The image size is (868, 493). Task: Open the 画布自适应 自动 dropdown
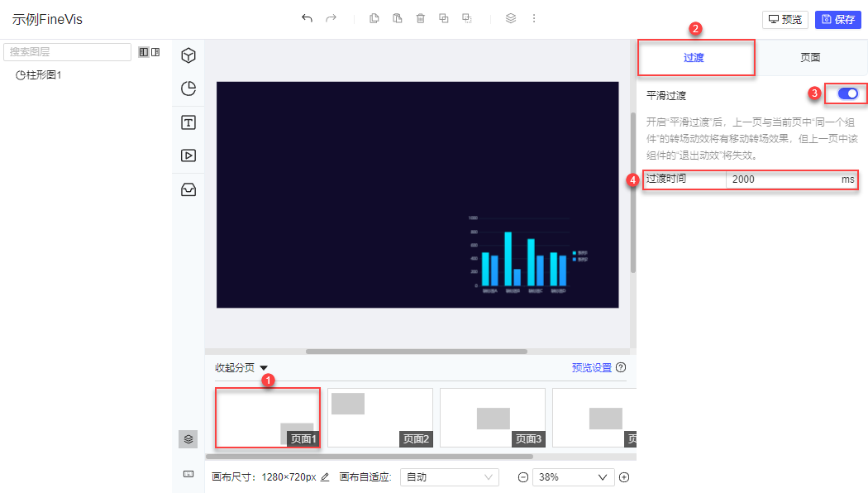click(x=449, y=477)
